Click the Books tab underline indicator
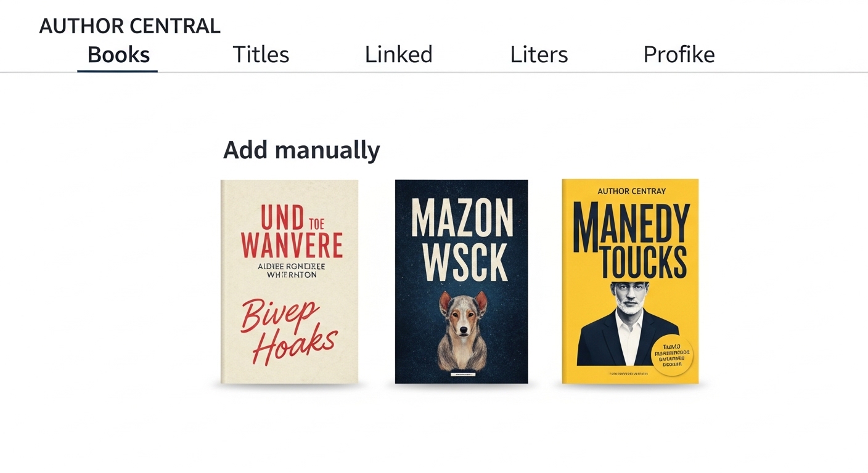The image size is (868, 473). pyautogui.click(x=117, y=70)
